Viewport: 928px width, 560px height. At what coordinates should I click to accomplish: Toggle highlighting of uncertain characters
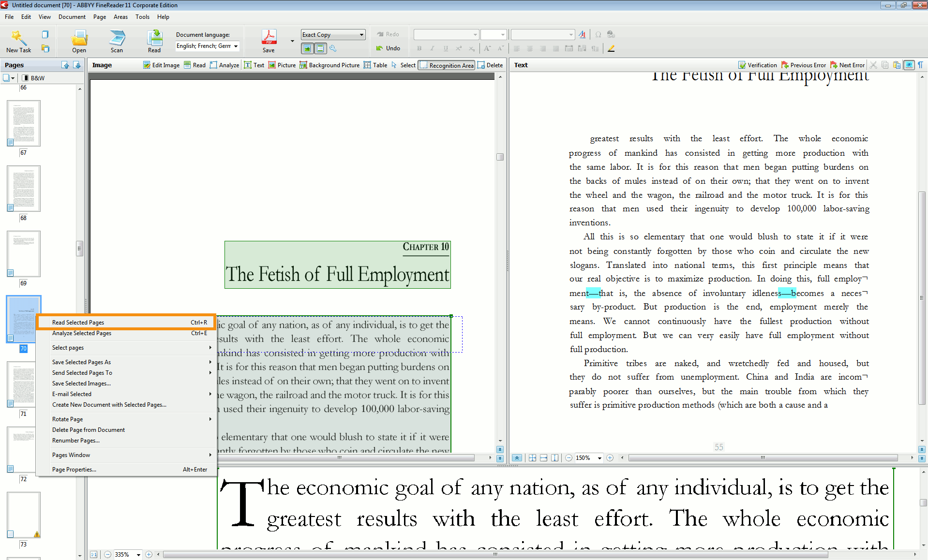pyautogui.click(x=909, y=65)
